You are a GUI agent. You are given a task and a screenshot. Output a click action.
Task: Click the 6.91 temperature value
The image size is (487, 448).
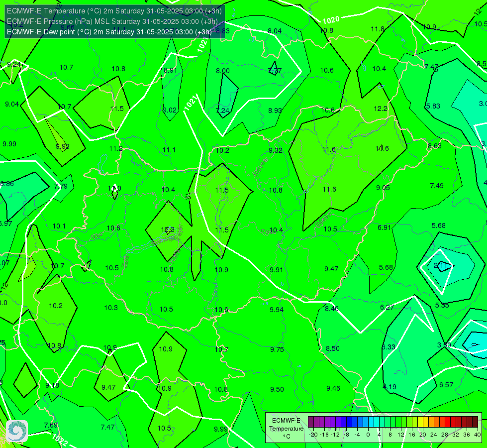[x=384, y=227]
